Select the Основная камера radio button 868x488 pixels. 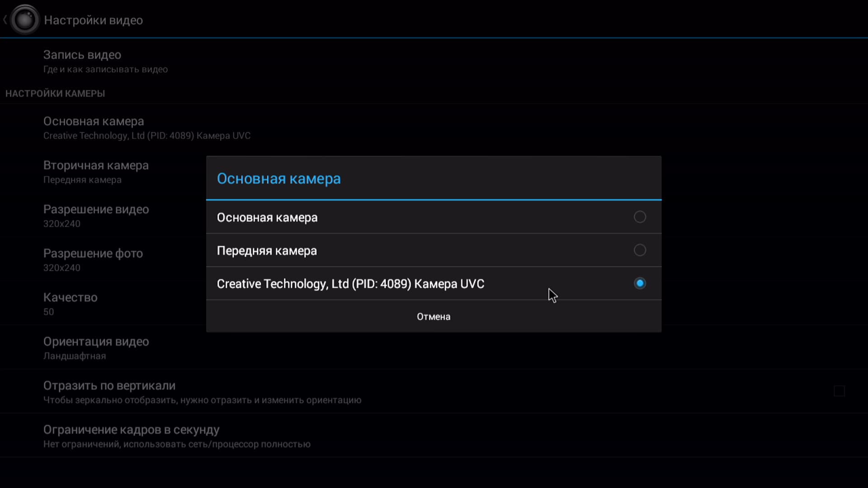(x=639, y=217)
